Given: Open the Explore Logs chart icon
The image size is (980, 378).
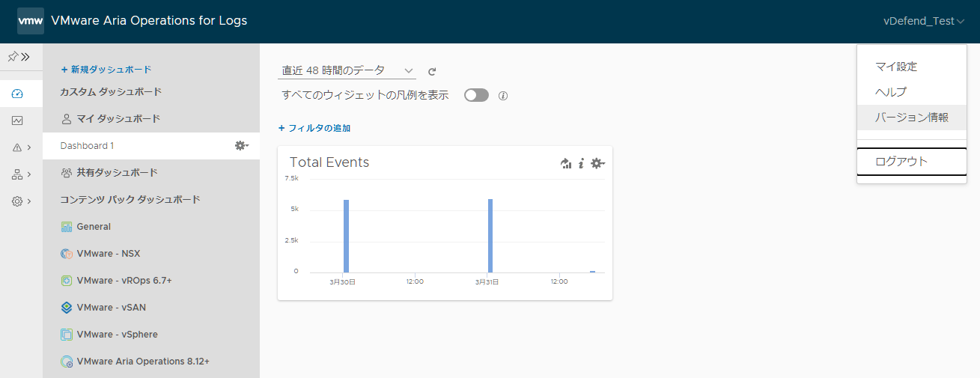Looking at the screenshot, I should tap(17, 121).
